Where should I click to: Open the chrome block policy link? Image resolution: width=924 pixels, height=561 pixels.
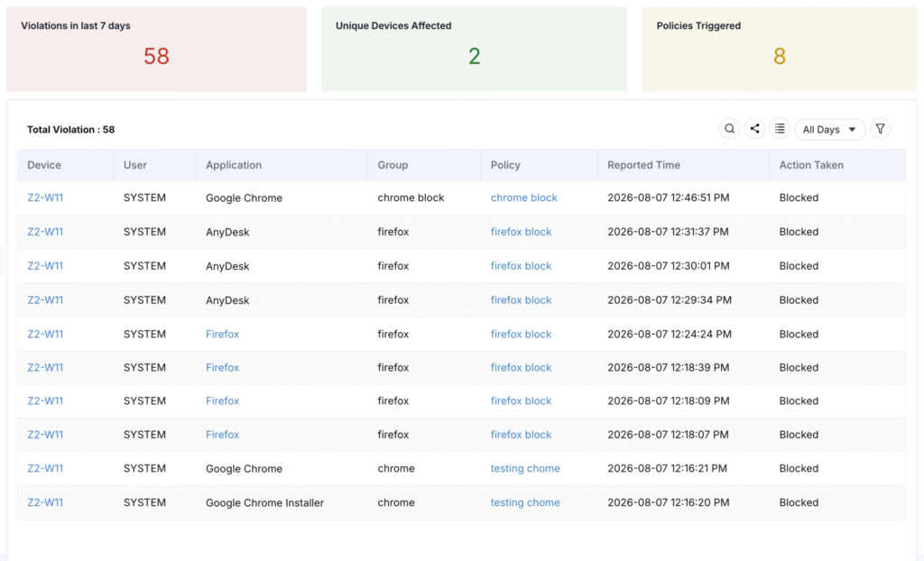tap(524, 198)
